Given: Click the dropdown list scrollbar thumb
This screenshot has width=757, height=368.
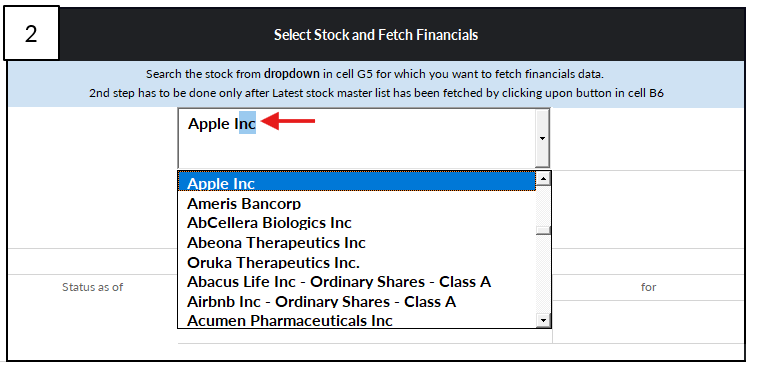Looking at the screenshot, I should tap(544, 230).
